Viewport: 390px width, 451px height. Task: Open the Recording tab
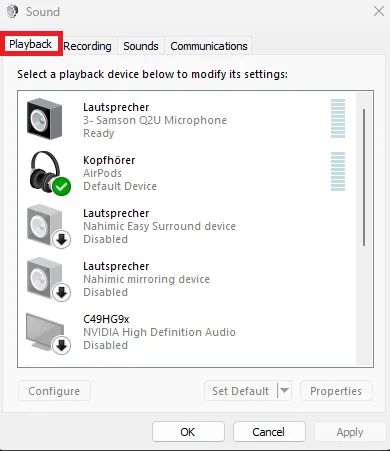tap(87, 46)
